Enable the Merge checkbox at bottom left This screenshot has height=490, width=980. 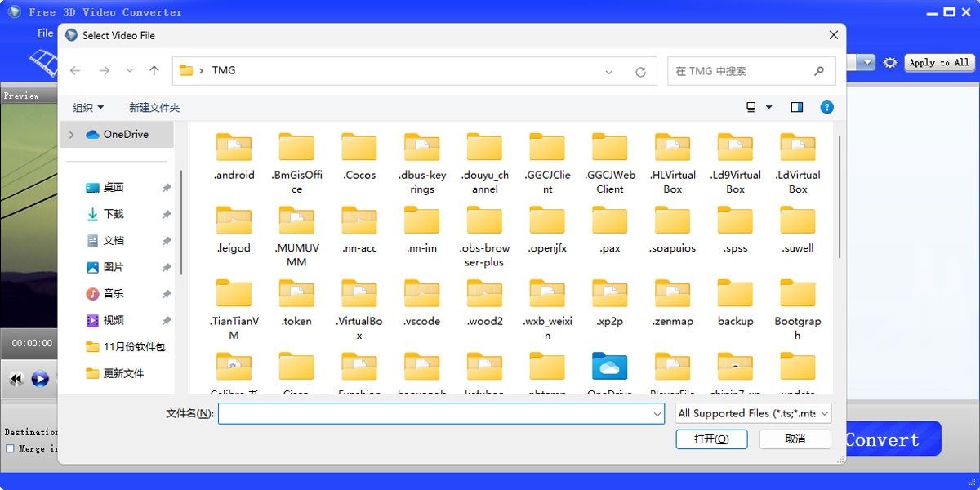8,448
